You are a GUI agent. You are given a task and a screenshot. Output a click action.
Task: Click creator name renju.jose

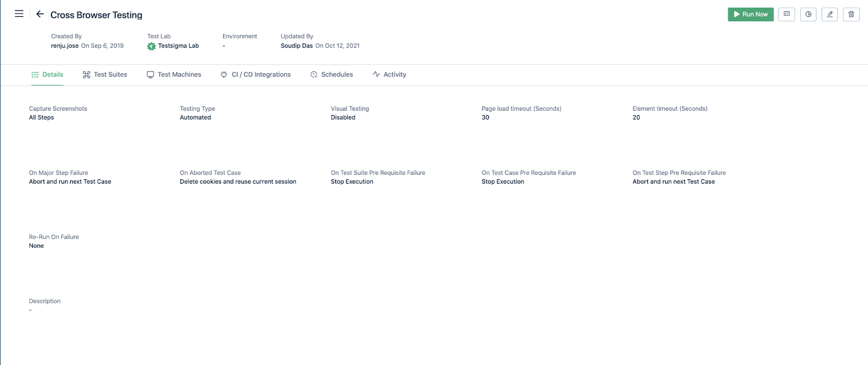pos(65,46)
